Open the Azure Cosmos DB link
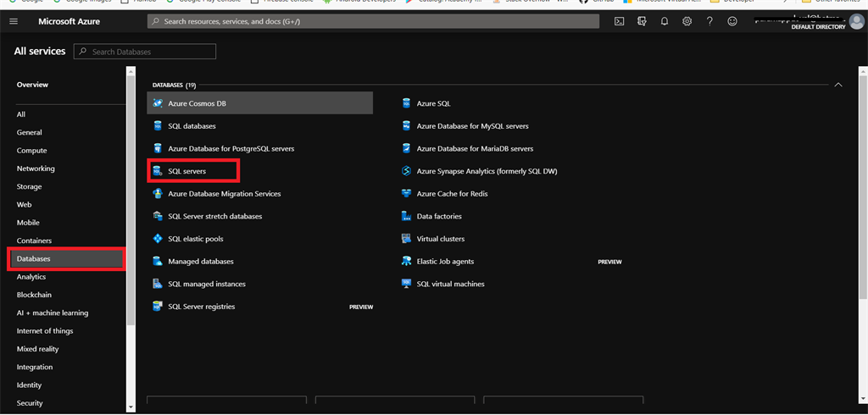Viewport: 868px width, 415px height. [197, 103]
